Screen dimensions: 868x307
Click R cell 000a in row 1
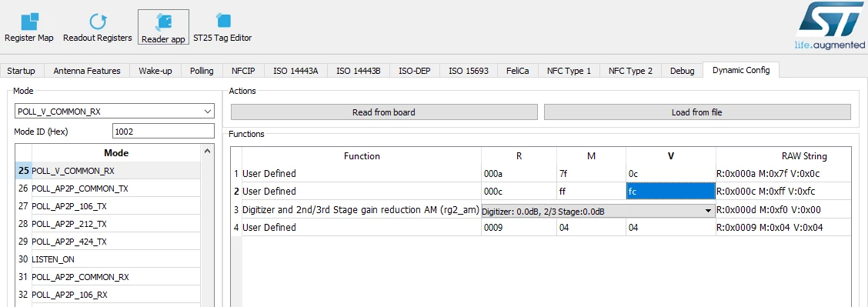519,174
